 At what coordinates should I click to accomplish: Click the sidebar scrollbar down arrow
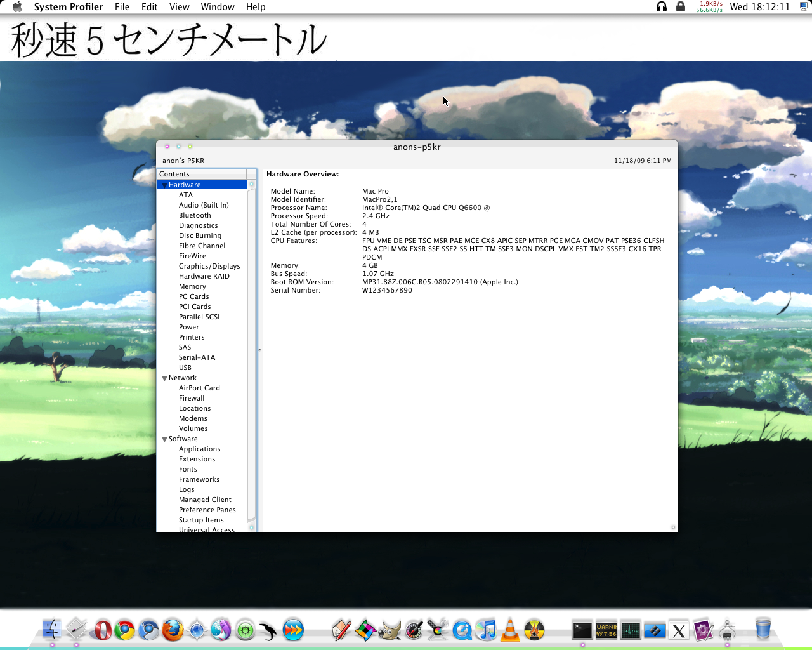pyautogui.click(x=252, y=527)
